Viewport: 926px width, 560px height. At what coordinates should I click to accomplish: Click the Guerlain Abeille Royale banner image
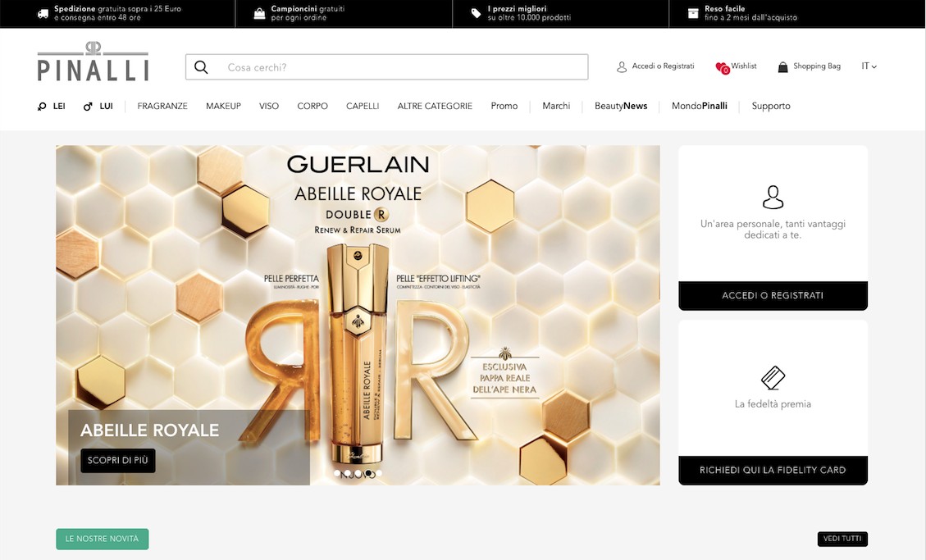click(358, 315)
